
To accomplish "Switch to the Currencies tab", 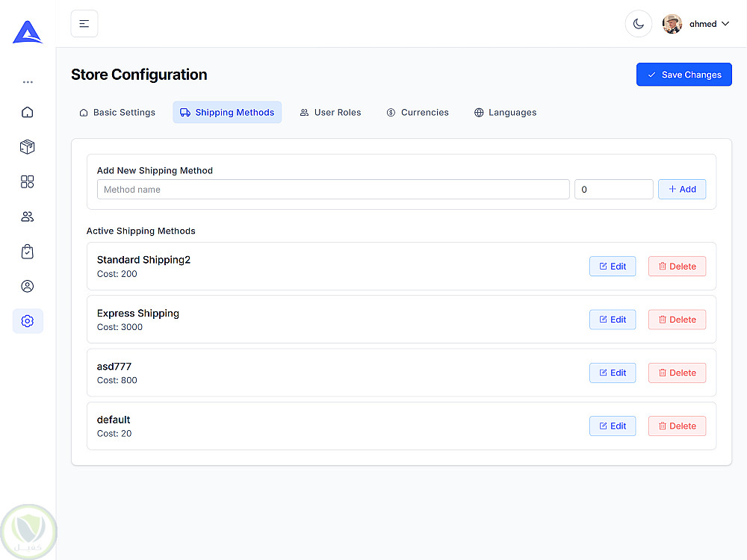I will pos(418,113).
